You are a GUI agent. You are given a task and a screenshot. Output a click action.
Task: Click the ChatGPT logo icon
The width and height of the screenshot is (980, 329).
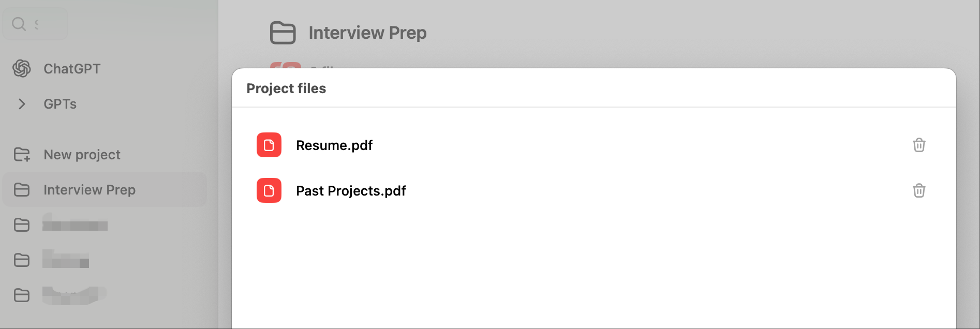[21, 68]
